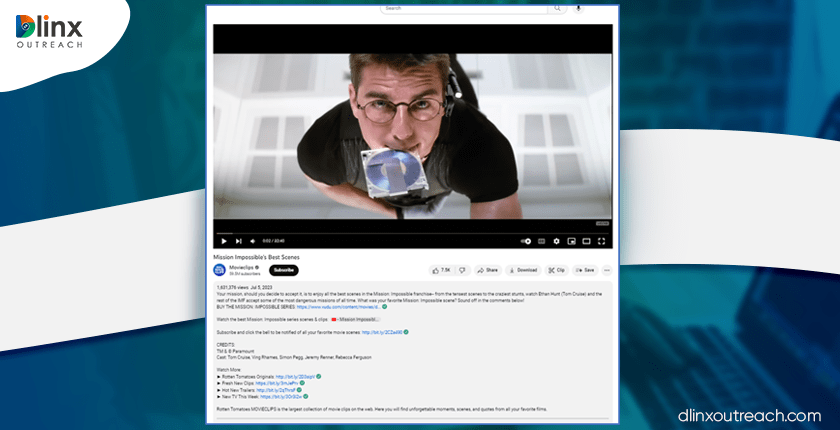Subscribe to Movieclips channel
This screenshot has width=840, height=430.
(x=284, y=270)
